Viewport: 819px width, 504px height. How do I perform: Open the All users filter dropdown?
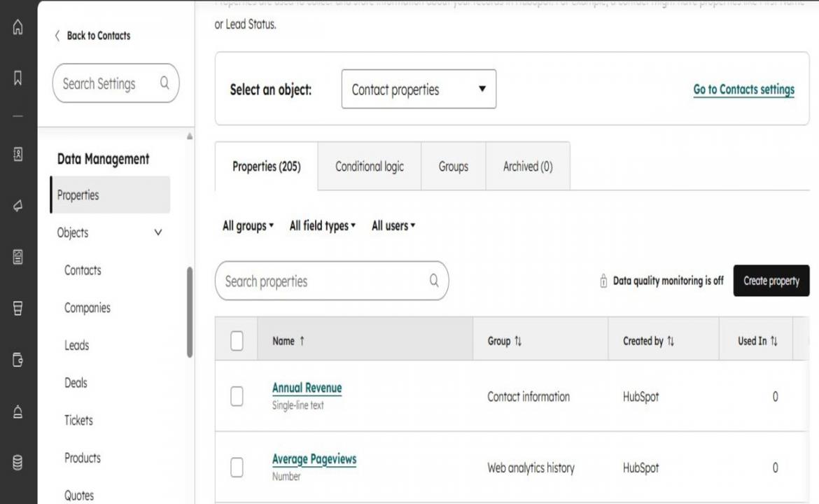(393, 225)
